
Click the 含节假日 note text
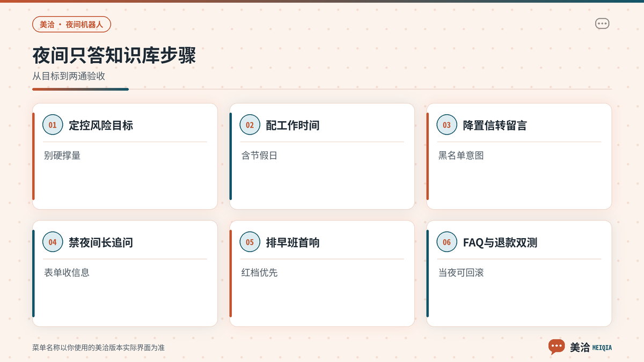pyautogui.click(x=259, y=156)
